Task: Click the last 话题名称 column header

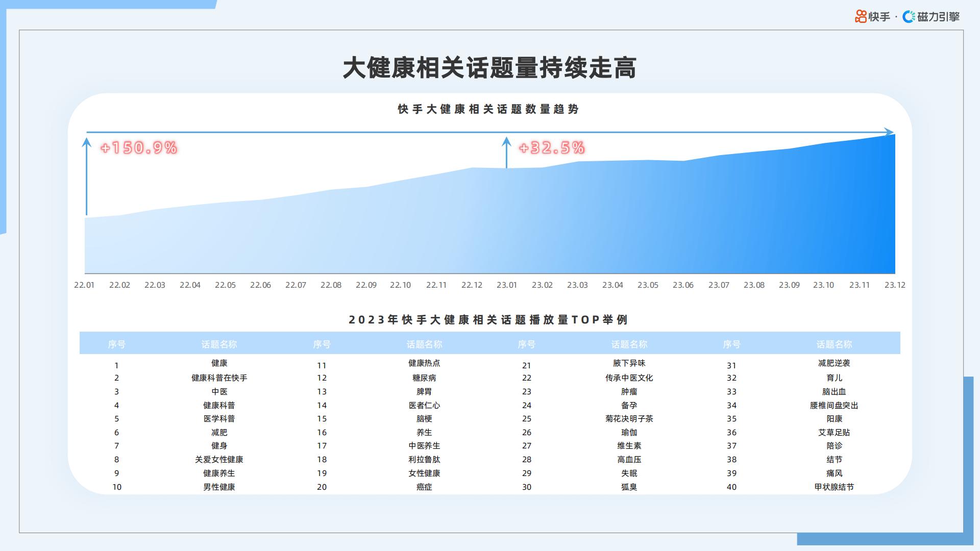Action: (x=834, y=344)
